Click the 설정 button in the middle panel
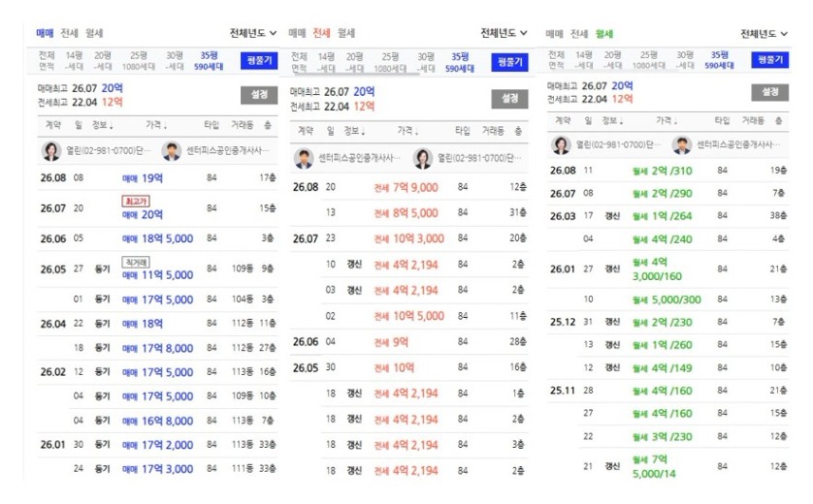 (509, 99)
